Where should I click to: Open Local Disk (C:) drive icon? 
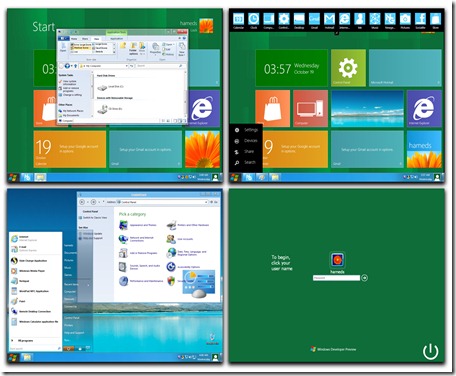coord(102,87)
